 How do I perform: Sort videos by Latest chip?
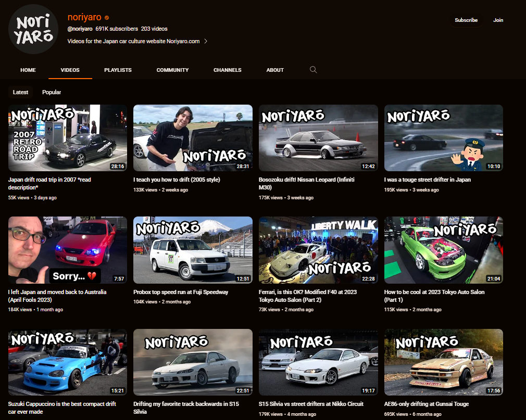click(x=20, y=92)
